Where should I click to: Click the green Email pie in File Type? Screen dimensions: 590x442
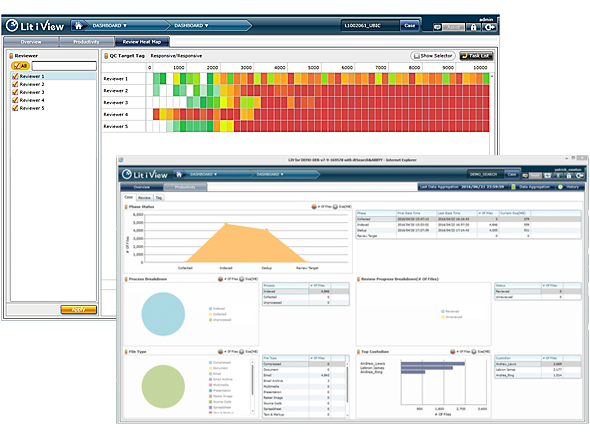(x=163, y=386)
